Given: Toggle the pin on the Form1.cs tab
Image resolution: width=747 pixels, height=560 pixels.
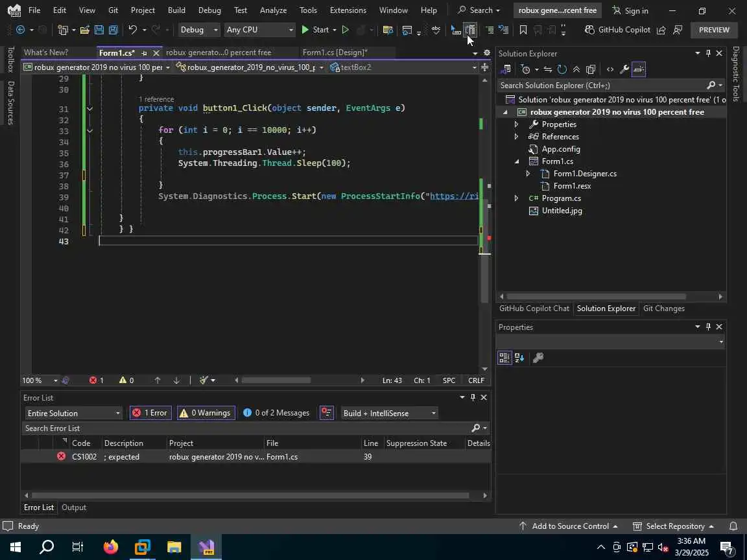Looking at the screenshot, I should pos(145,53).
